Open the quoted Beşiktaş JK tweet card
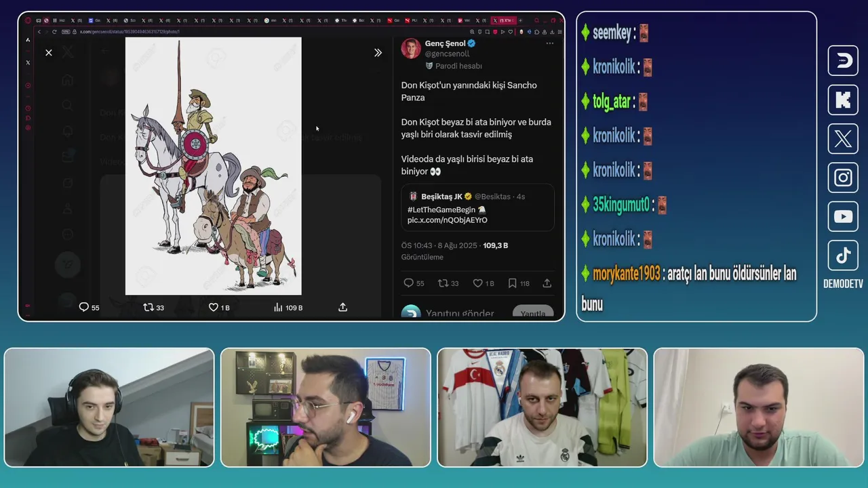Image resolution: width=868 pixels, height=488 pixels. 477,208
